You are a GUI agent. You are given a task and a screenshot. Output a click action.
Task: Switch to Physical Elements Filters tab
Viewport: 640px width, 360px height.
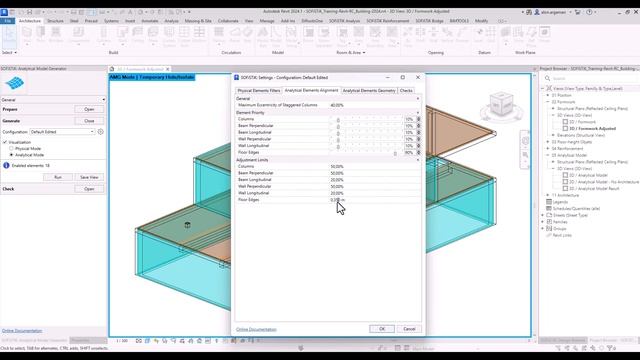pyautogui.click(x=259, y=91)
